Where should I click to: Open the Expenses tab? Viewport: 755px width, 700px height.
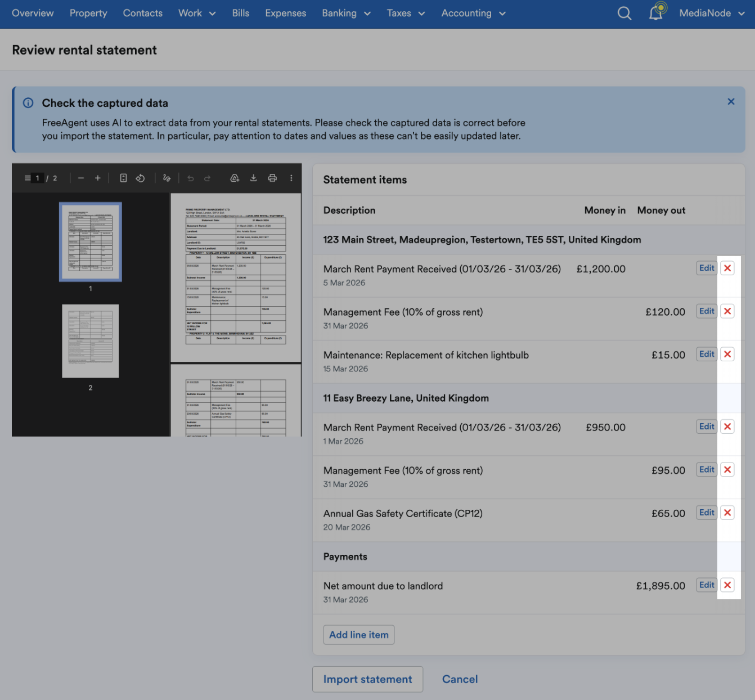(x=286, y=13)
